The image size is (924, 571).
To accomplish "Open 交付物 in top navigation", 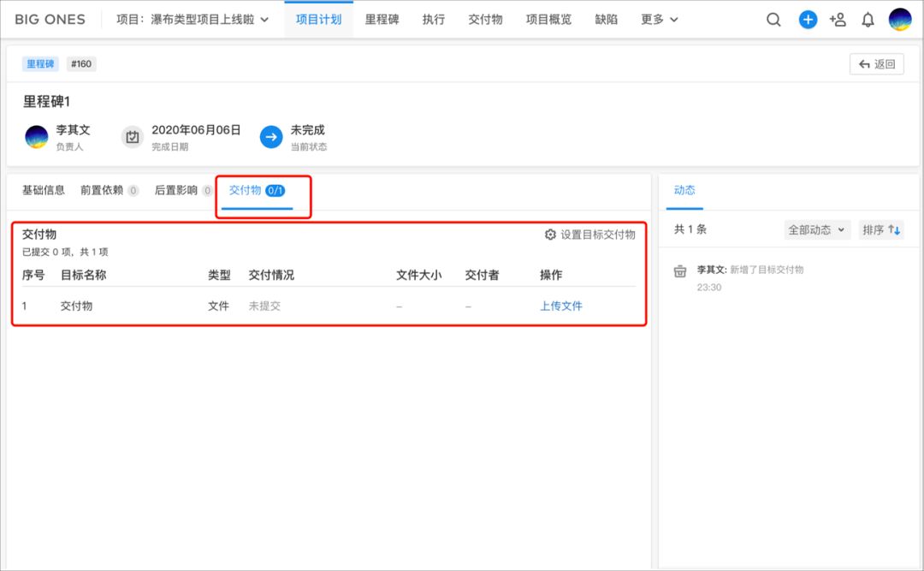I will 485,20.
